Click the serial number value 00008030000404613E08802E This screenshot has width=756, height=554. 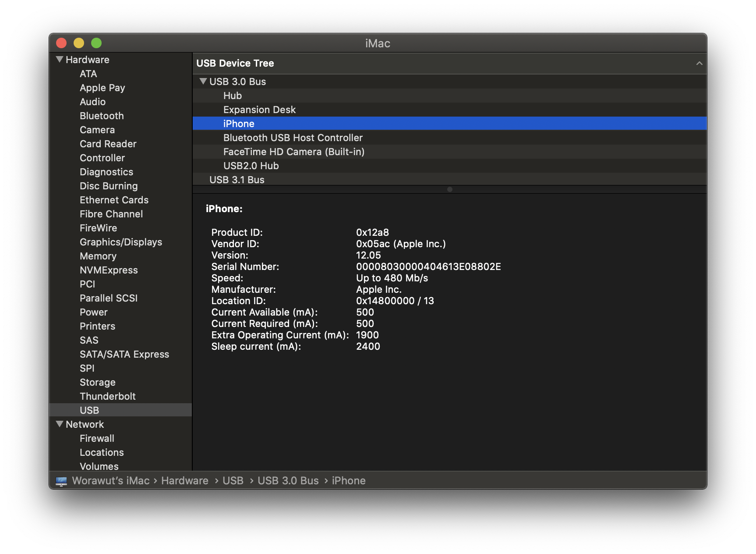(x=428, y=266)
